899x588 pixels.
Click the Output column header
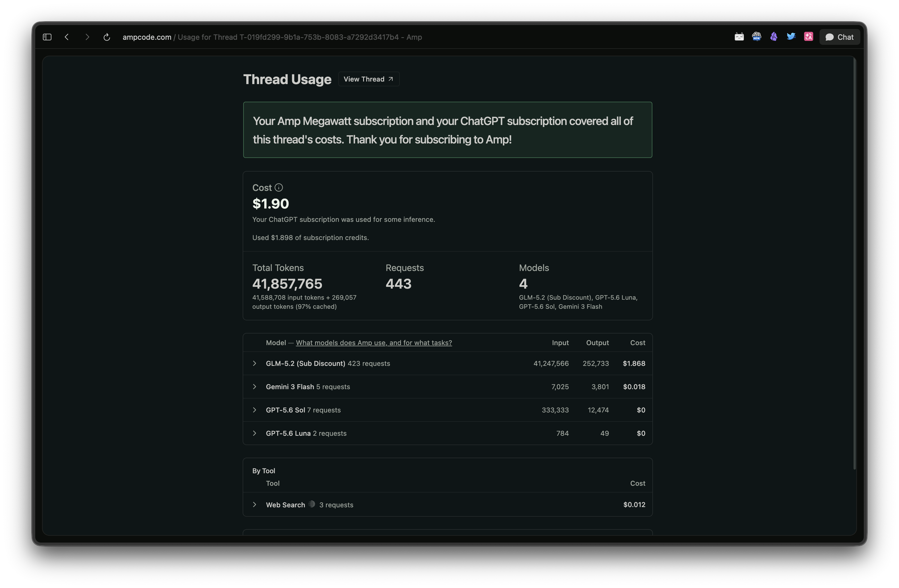coord(597,343)
